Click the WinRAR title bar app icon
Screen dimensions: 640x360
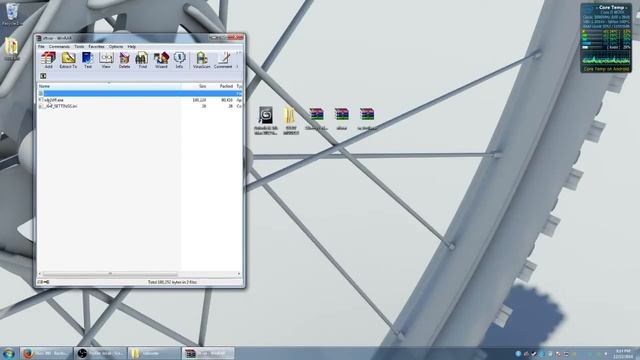pos(39,38)
